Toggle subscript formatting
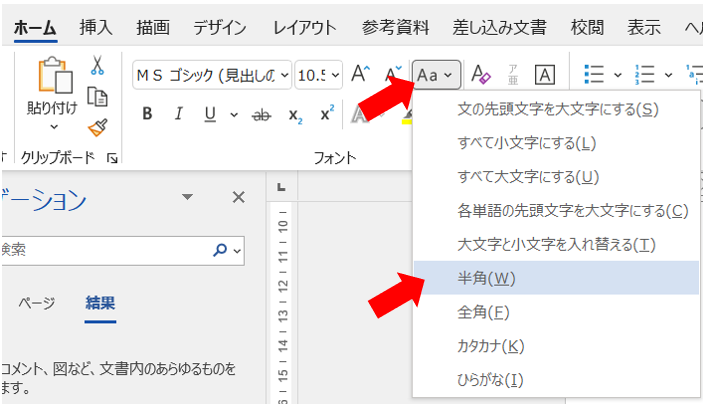The width and height of the screenshot is (703, 404). pos(295,114)
